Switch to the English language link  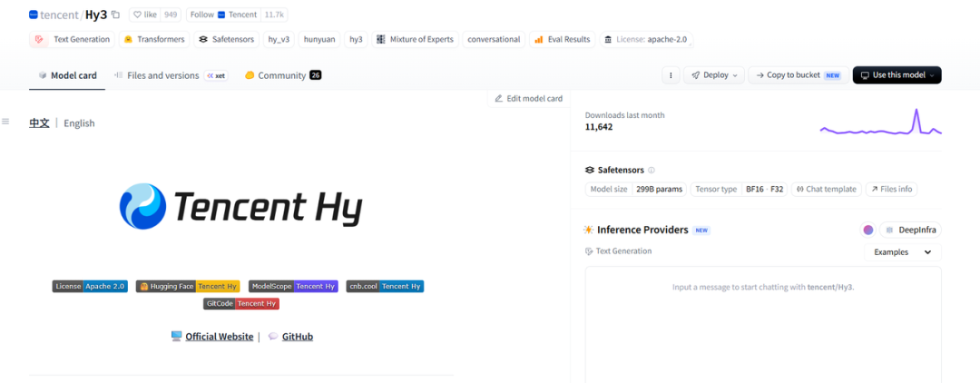tap(79, 123)
